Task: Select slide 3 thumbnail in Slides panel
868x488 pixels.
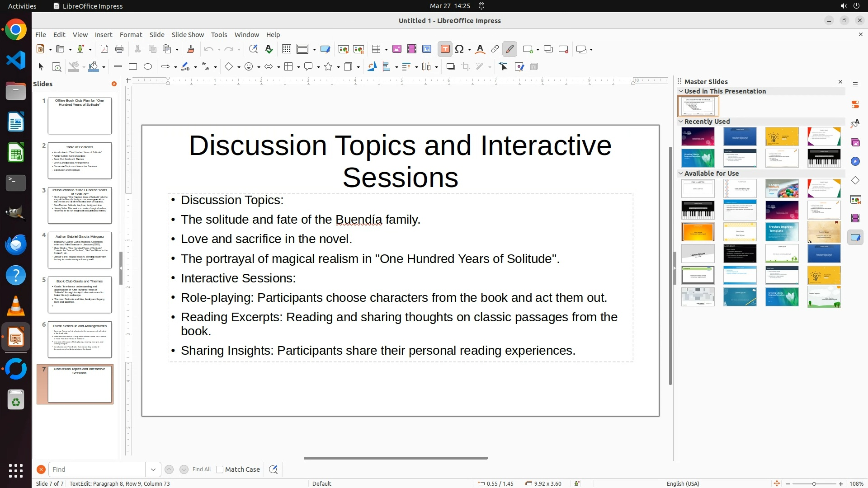Action: coord(80,206)
